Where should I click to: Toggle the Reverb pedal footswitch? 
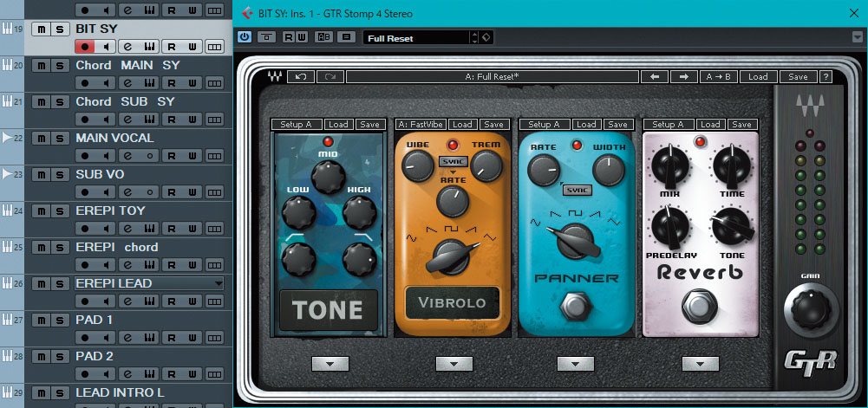point(701,307)
